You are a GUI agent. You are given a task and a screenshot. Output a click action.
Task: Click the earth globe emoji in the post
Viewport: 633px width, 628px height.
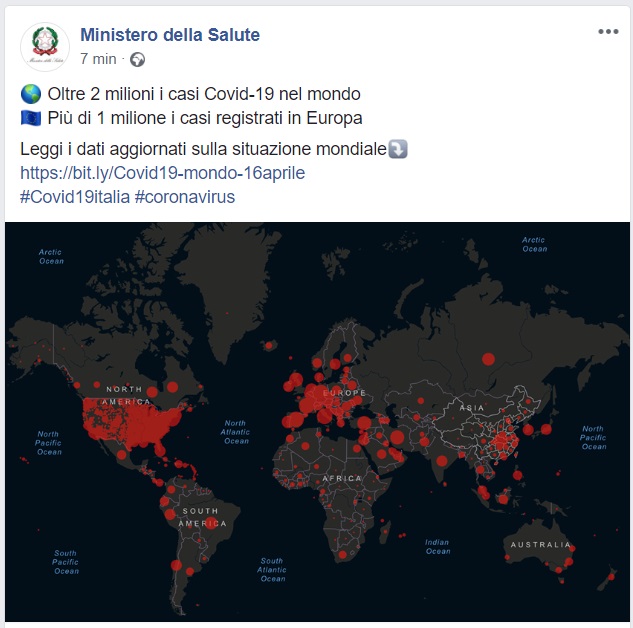point(31,94)
